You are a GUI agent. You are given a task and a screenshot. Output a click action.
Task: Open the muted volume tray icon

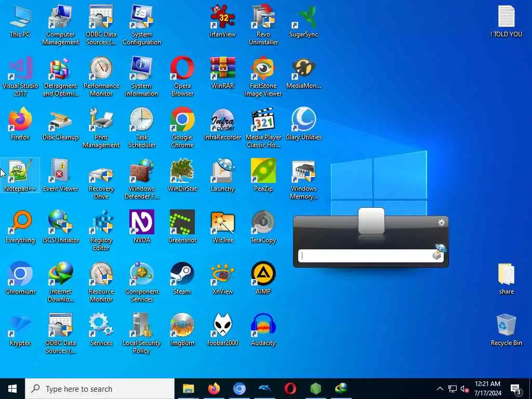[464, 389]
